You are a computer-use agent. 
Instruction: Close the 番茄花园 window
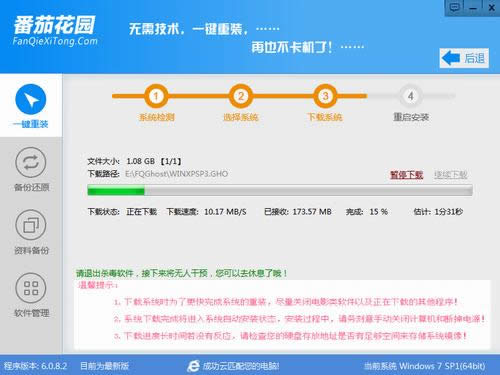coord(492,8)
